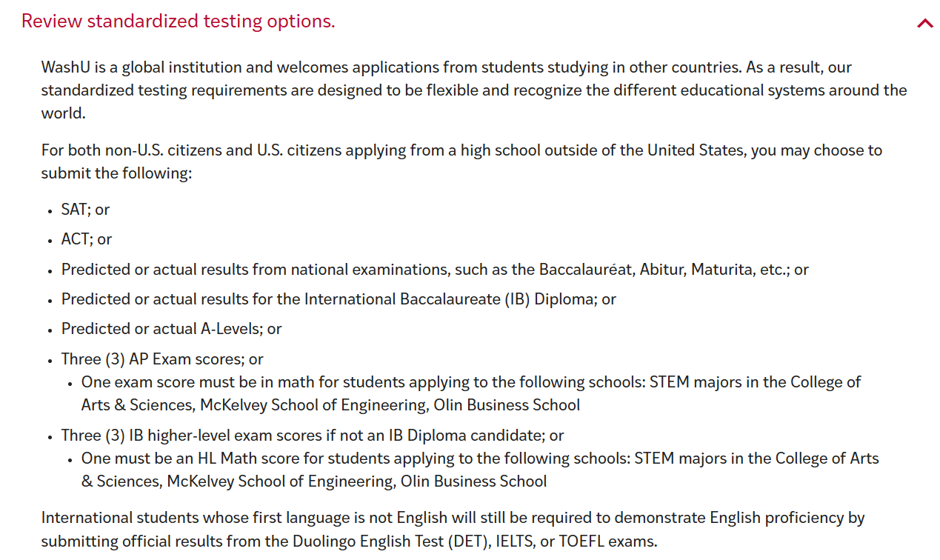Click the "Three (3) IB higher-level exam scores" bullet
This screenshot has width=940, height=560.
coord(313,436)
